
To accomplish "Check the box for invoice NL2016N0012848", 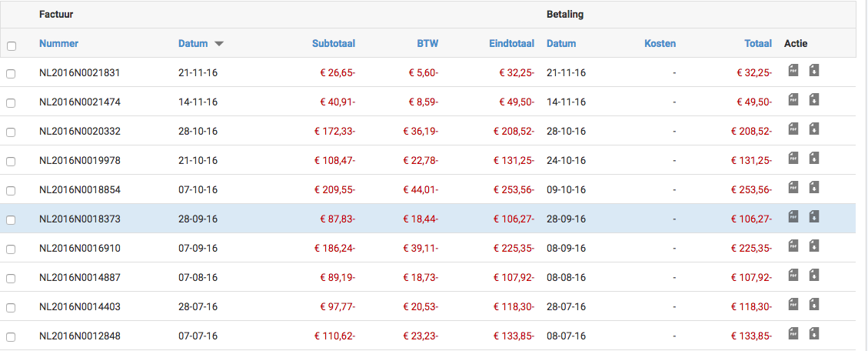I will (x=11, y=337).
